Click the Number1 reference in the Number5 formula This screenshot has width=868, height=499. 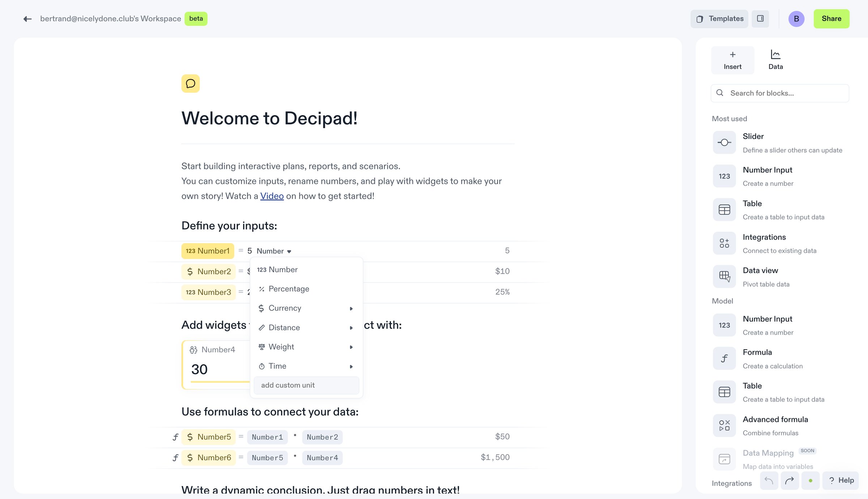(267, 437)
